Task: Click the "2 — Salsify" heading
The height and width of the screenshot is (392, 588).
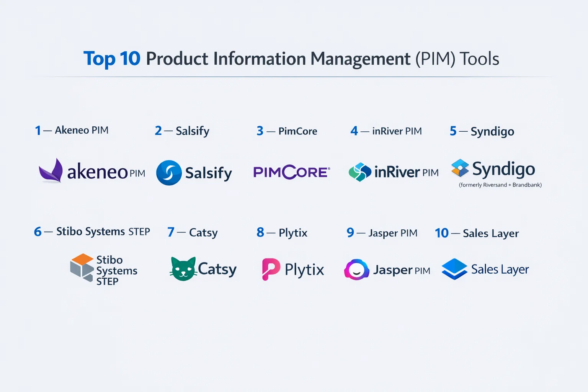Action: coord(182,131)
